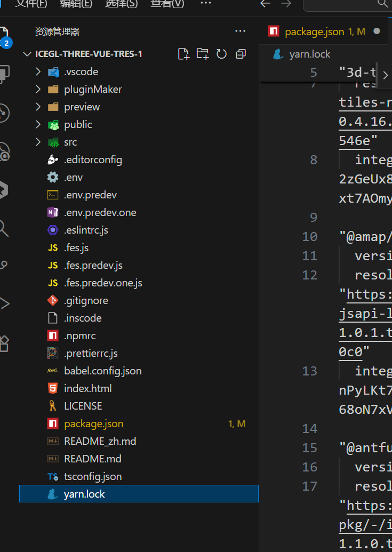The height and width of the screenshot is (552, 392).
Task: Open the Search view in activity bar
Action: click(x=4, y=228)
